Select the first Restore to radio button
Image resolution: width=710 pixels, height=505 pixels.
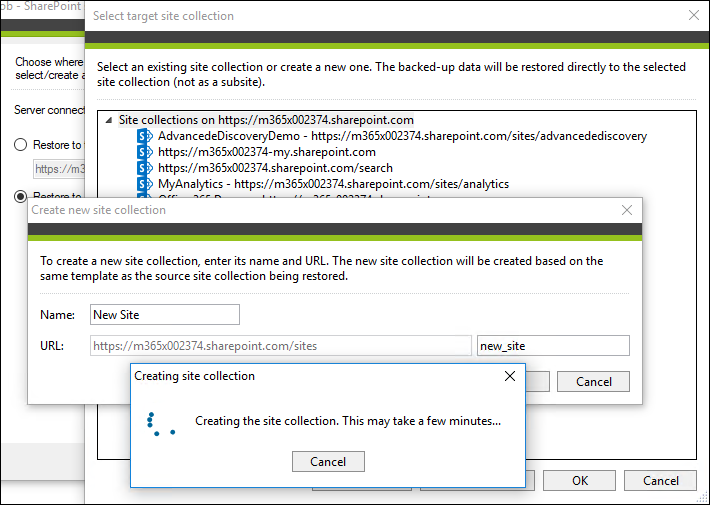pos(21,145)
